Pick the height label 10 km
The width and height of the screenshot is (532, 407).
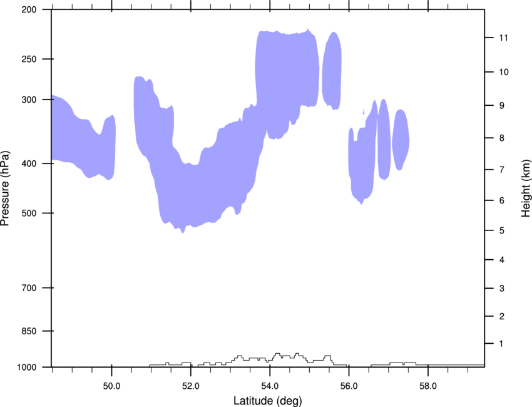[x=503, y=72]
